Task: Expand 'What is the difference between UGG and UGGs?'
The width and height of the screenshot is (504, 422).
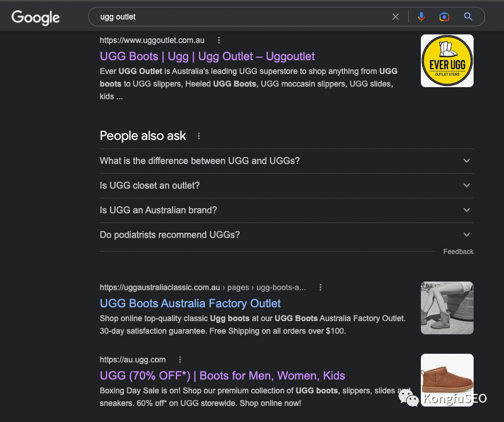Action: click(x=286, y=161)
